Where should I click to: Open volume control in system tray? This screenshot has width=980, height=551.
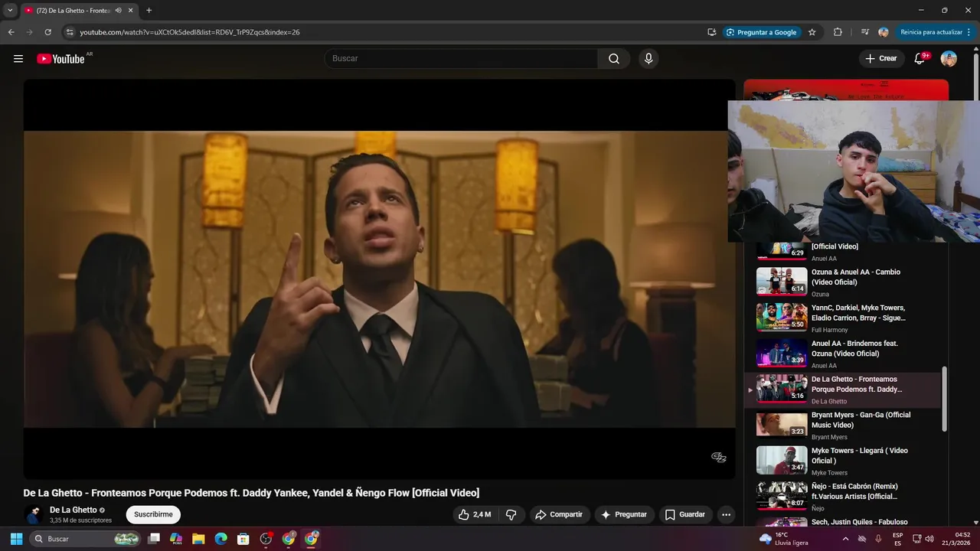coord(929,539)
